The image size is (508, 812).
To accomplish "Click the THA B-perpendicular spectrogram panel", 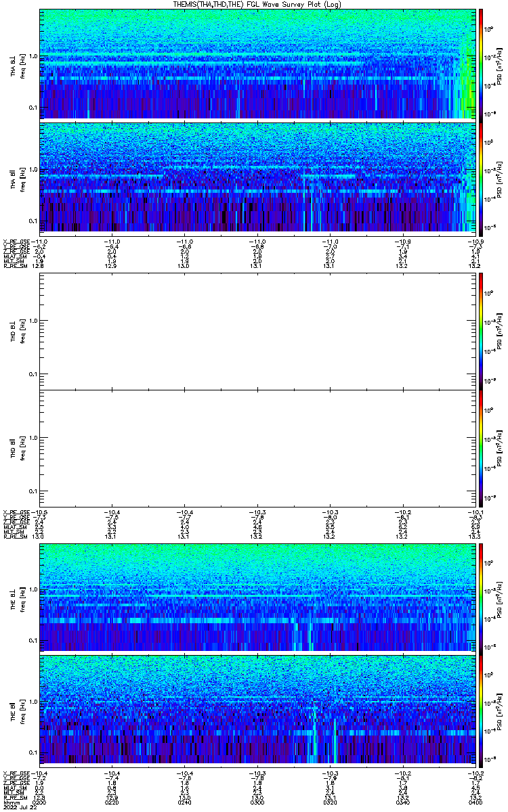I will 257,64.
